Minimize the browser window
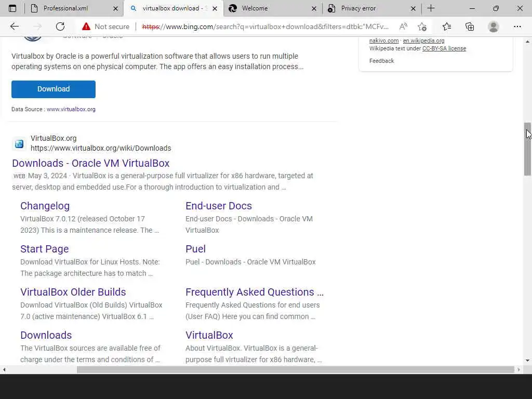This screenshot has width=532, height=399. (472, 8)
